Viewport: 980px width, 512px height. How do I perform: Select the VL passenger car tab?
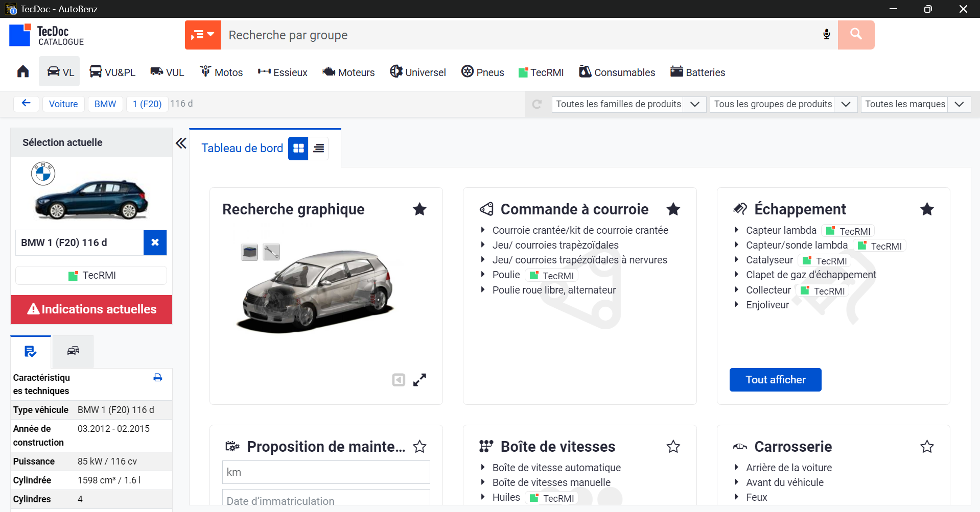pyautogui.click(x=60, y=71)
